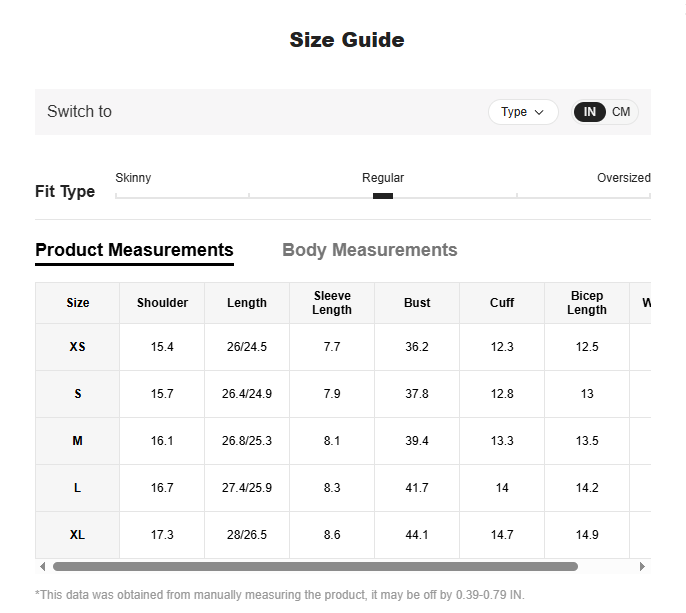Switch units to CM

pos(621,112)
